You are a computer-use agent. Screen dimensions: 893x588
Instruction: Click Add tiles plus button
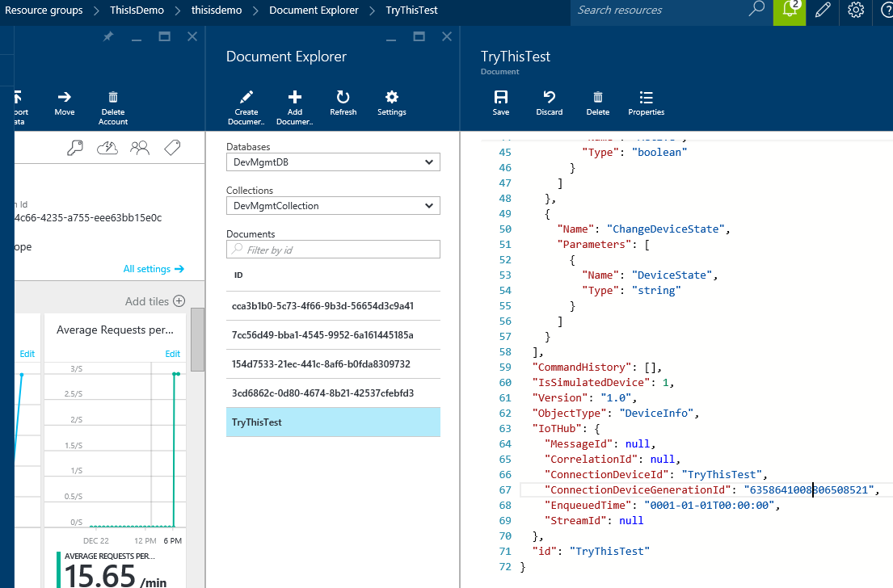point(179,301)
